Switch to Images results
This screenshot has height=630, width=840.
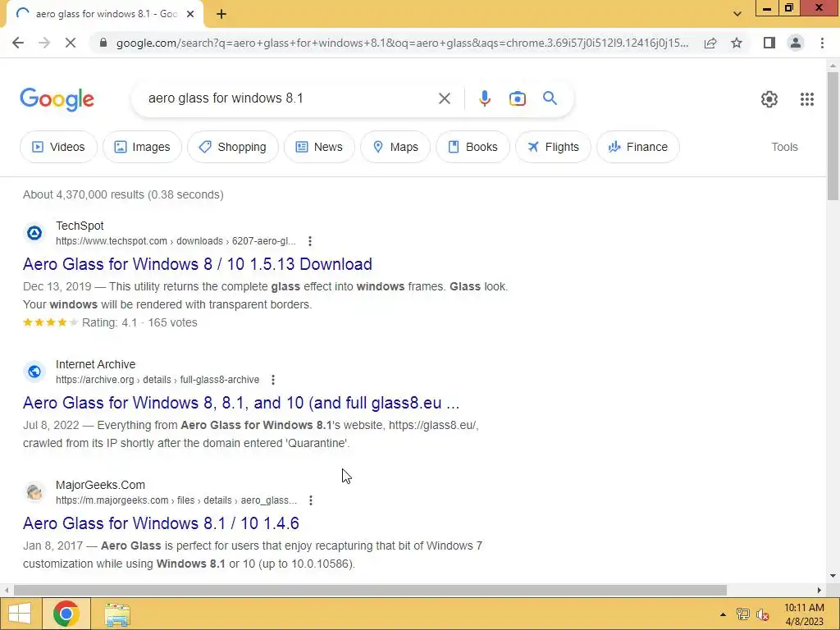click(x=142, y=147)
